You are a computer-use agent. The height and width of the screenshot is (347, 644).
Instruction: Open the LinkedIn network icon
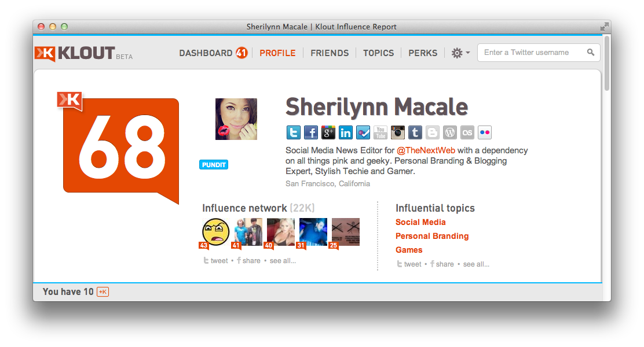[345, 132]
